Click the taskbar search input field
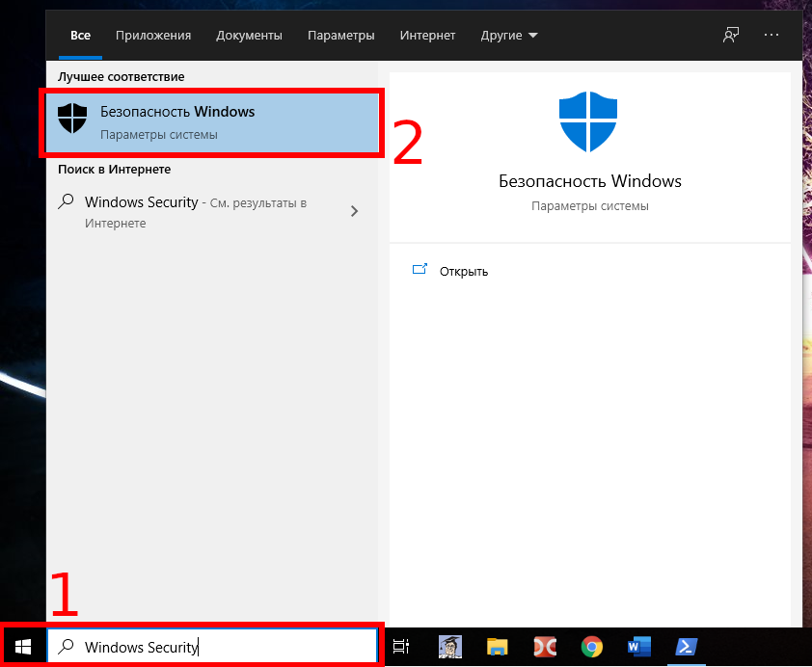The width and height of the screenshot is (812, 667). click(222, 648)
